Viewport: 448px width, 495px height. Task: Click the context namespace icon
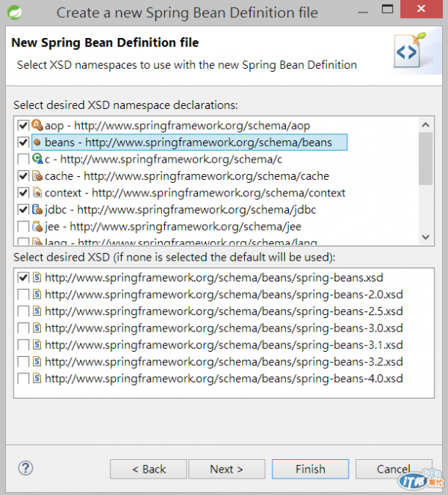[37, 193]
